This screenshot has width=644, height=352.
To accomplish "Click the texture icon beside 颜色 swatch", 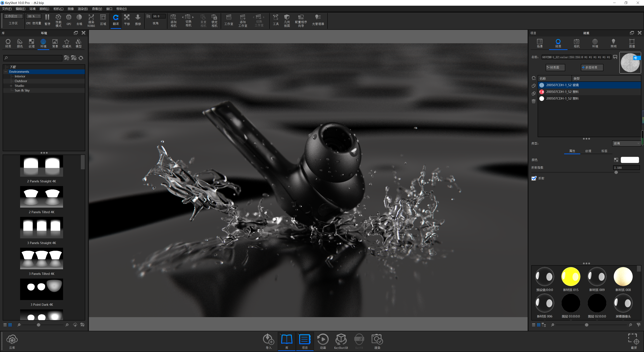I will (x=616, y=160).
